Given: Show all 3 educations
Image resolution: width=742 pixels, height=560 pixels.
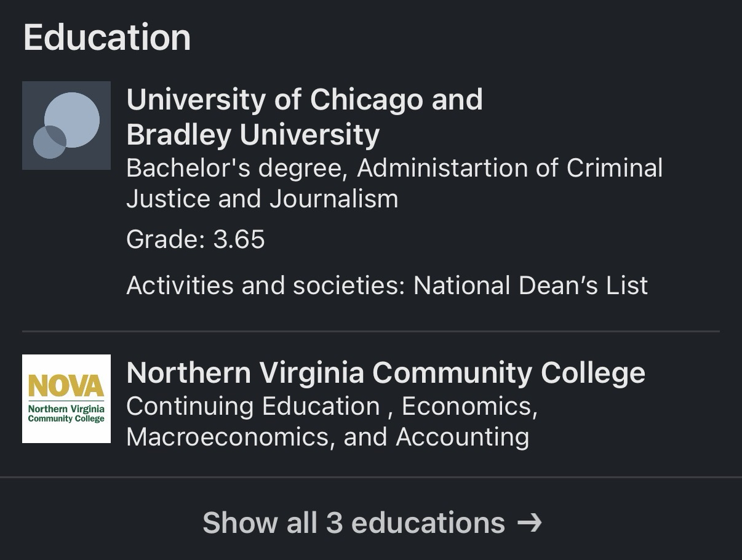Looking at the screenshot, I should click(354, 523).
